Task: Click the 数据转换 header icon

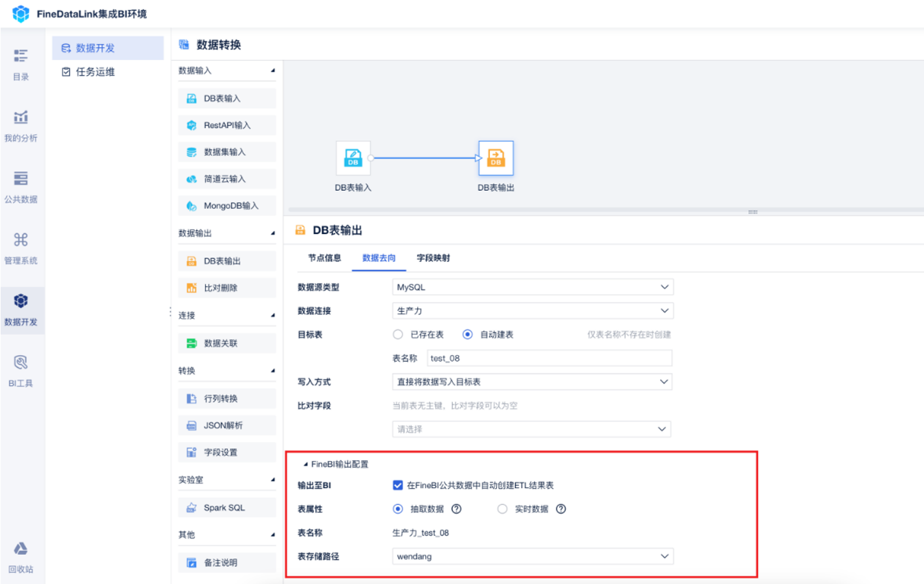Action: (x=184, y=45)
